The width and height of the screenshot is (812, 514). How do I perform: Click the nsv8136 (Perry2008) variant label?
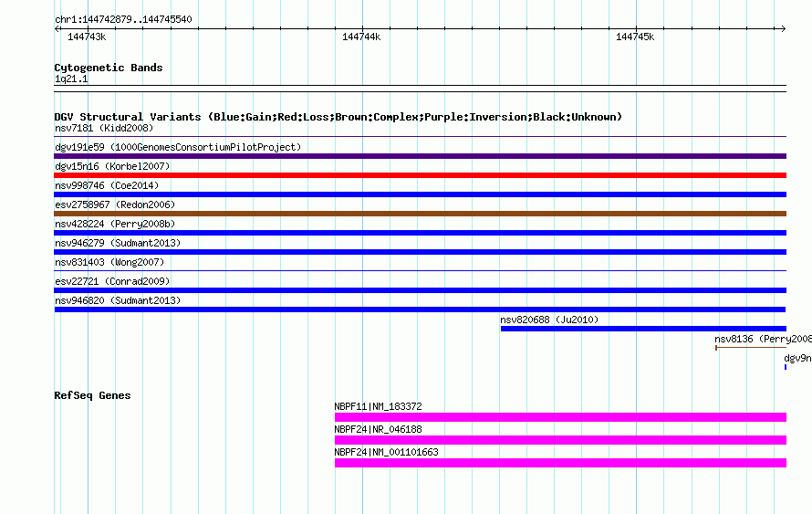[x=763, y=339]
